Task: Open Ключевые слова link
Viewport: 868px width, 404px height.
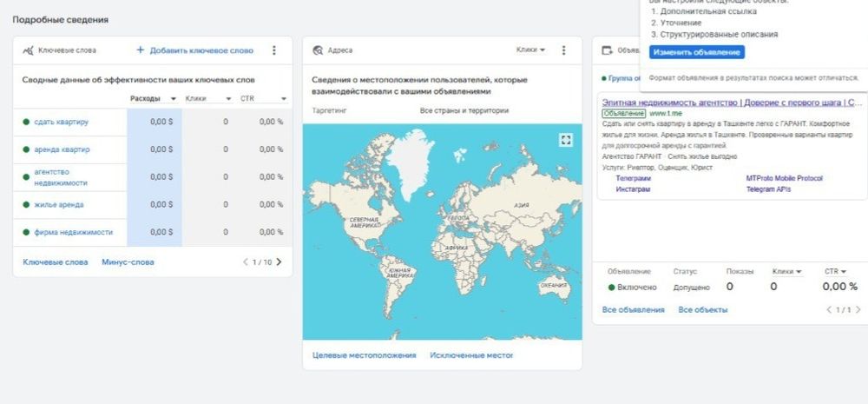Action: 56,262
